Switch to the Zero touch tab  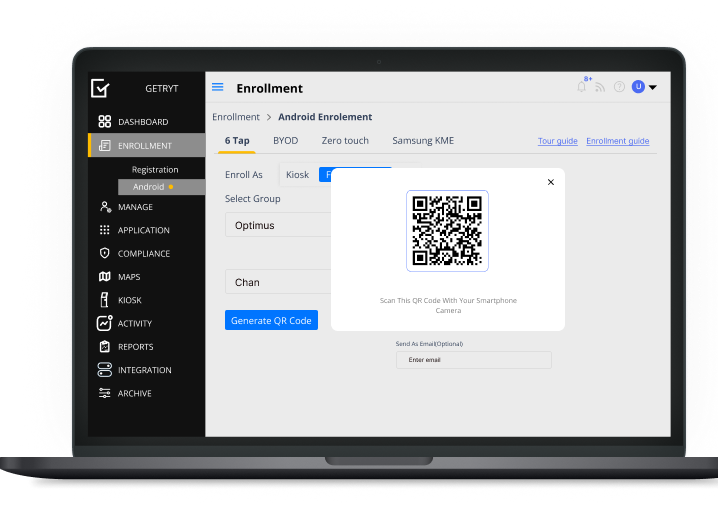[345, 141]
